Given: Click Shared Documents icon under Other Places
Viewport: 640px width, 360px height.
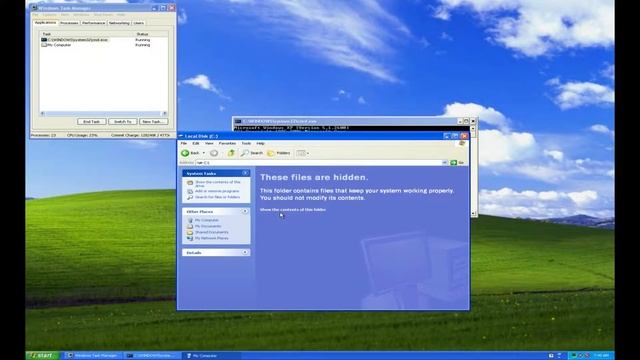Looking at the screenshot, I should point(190,232).
